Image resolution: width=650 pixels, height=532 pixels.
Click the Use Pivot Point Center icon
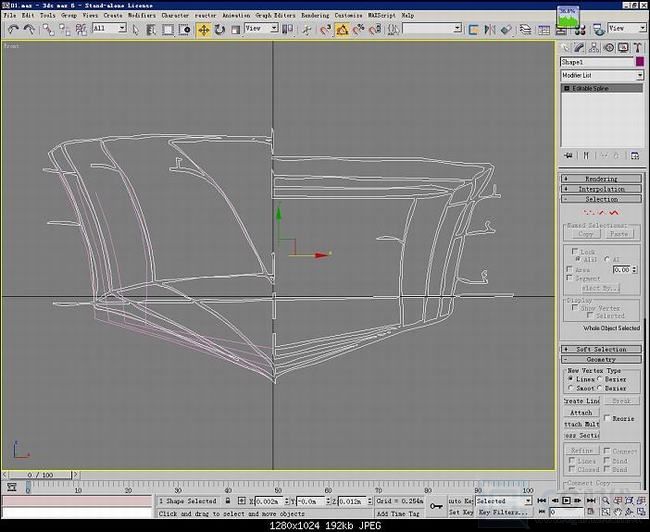point(287,29)
